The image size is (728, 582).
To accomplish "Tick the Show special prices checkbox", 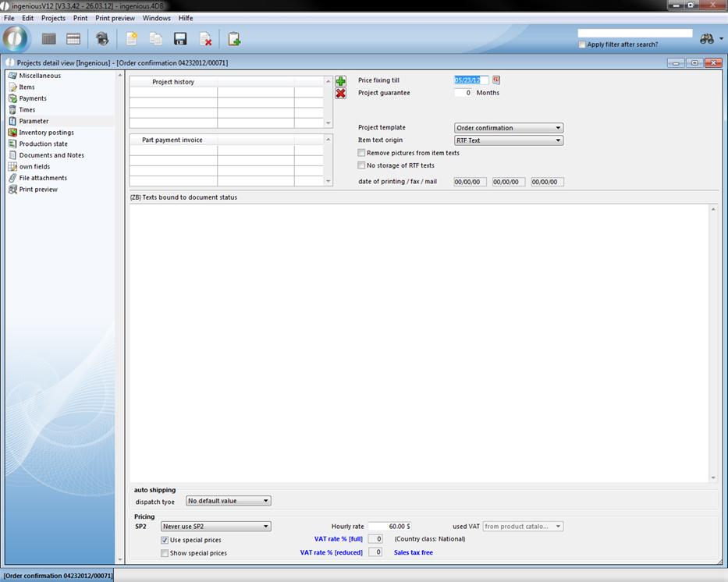I will pos(165,553).
